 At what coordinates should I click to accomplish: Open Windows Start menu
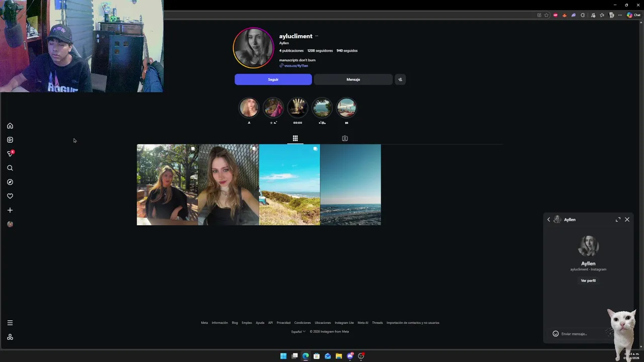(283, 356)
